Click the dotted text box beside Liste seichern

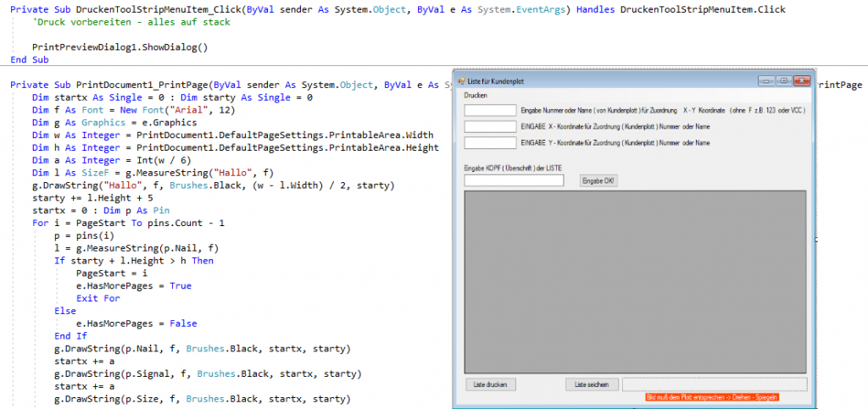tap(714, 384)
